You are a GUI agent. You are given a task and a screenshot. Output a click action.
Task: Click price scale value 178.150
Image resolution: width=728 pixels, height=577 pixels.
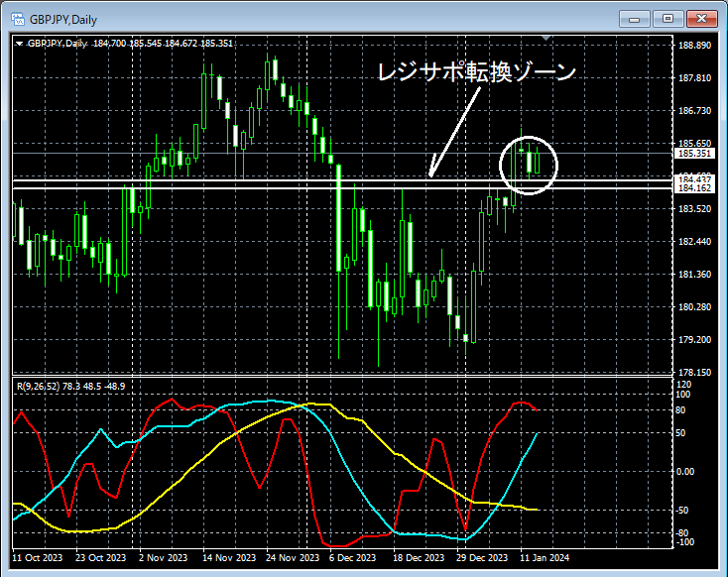694,373
